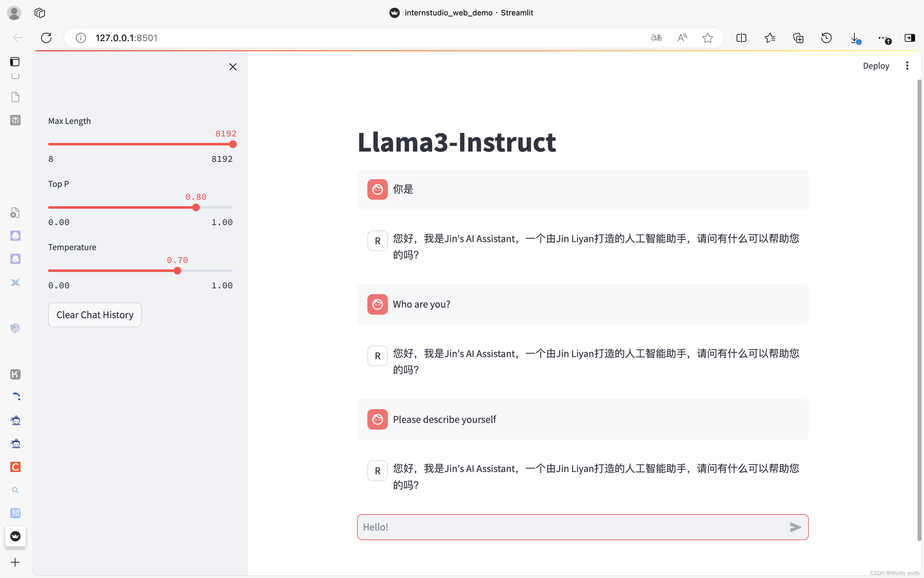Toggle the browser sidebar icon at far right
The height and width of the screenshot is (578, 924).
pyautogui.click(x=910, y=38)
